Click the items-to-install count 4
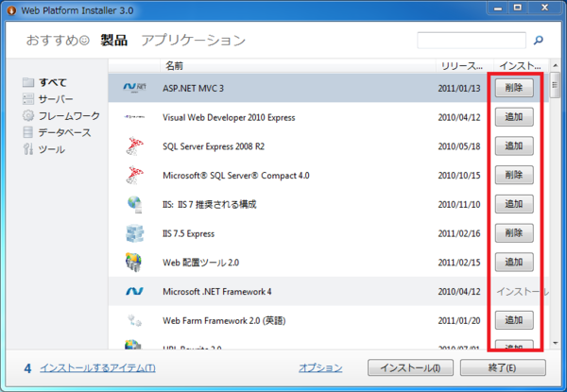567x392 pixels. [27, 368]
